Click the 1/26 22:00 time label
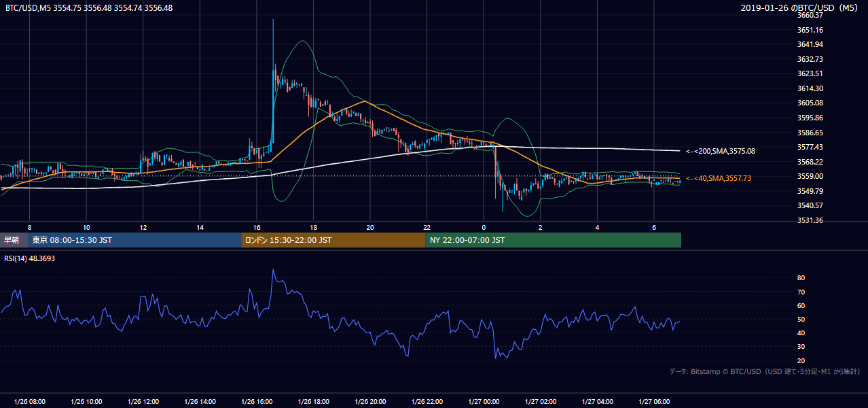Image resolution: width=868 pixels, height=408 pixels. (x=427, y=401)
